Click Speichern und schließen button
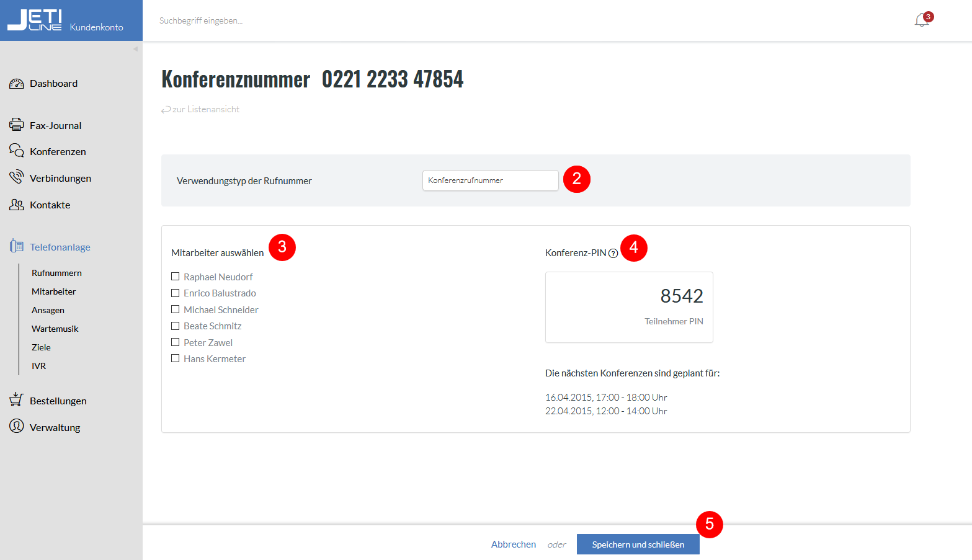This screenshot has width=972, height=560. [638, 544]
